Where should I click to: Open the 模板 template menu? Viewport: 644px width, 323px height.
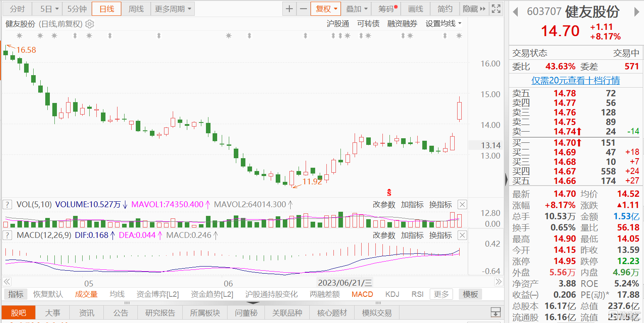(470, 294)
